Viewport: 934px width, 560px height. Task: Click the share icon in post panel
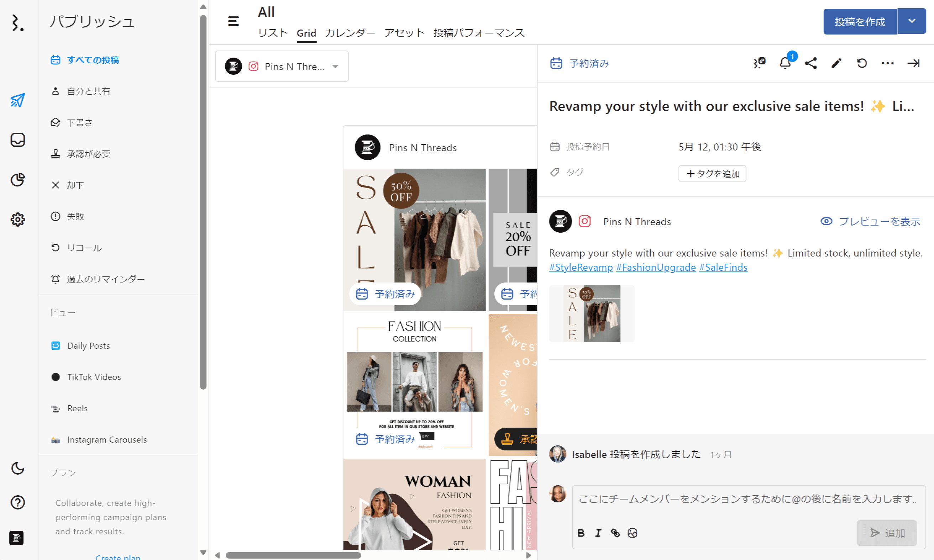click(810, 63)
